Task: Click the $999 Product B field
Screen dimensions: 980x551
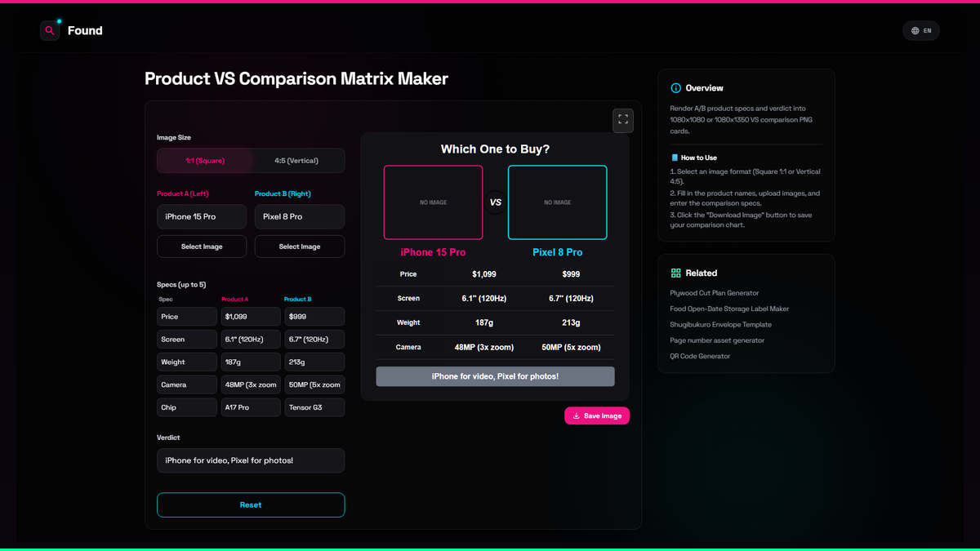Action: pos(314,317)
